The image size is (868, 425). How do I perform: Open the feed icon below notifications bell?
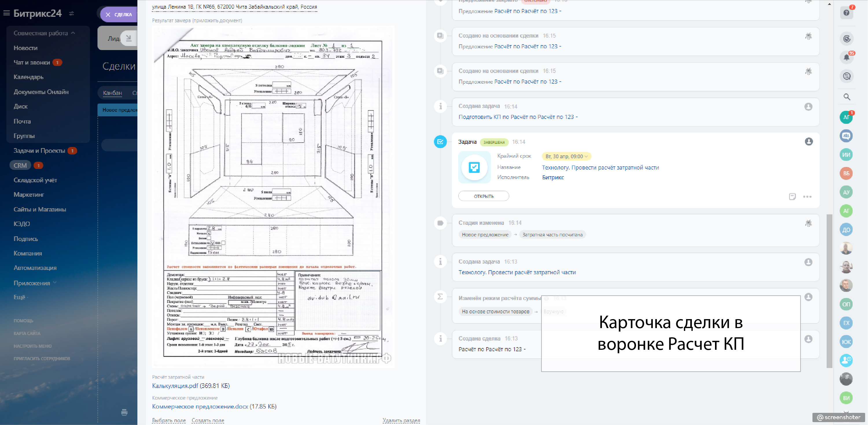[846, 76]
